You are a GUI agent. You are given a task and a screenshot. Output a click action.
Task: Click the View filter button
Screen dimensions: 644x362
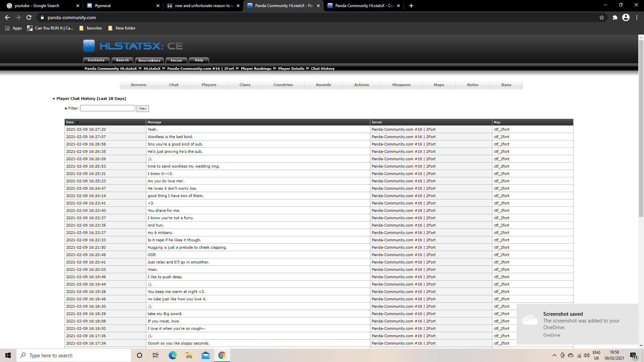[143, 108]
